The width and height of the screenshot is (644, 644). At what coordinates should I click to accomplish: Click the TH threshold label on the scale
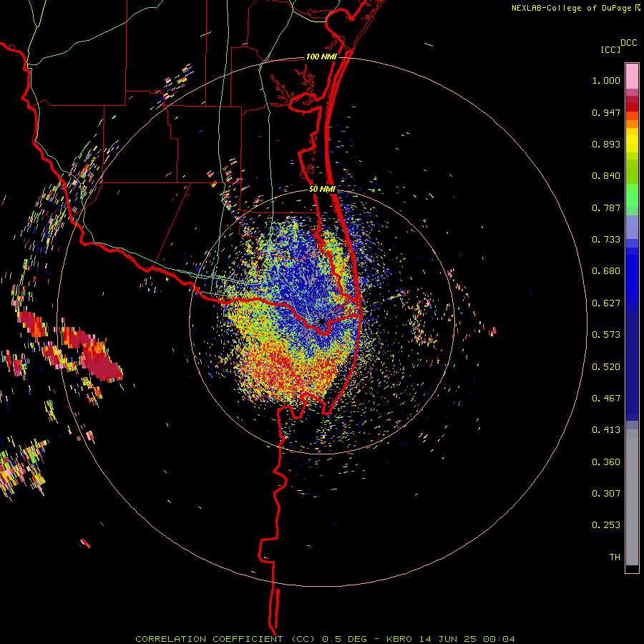(615, 557)
